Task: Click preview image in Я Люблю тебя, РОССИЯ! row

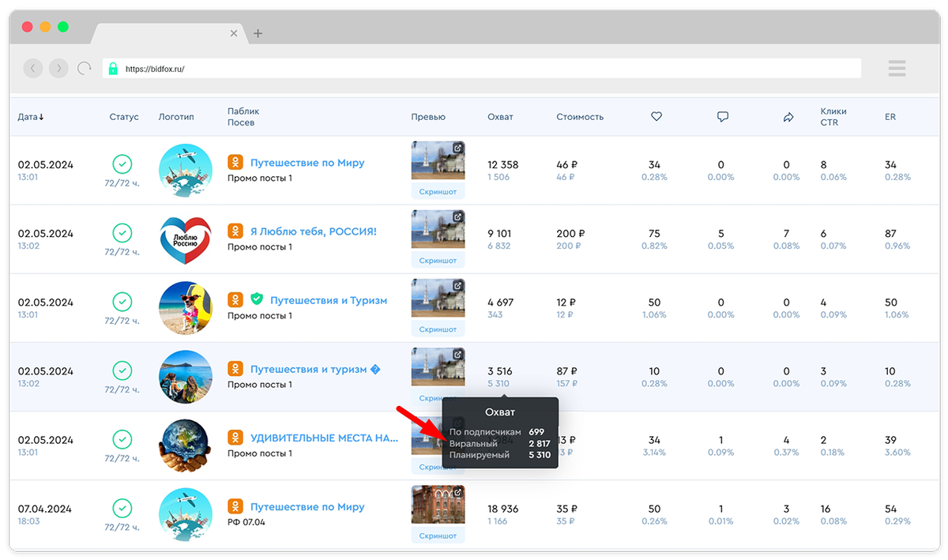Action: point(438,229)
